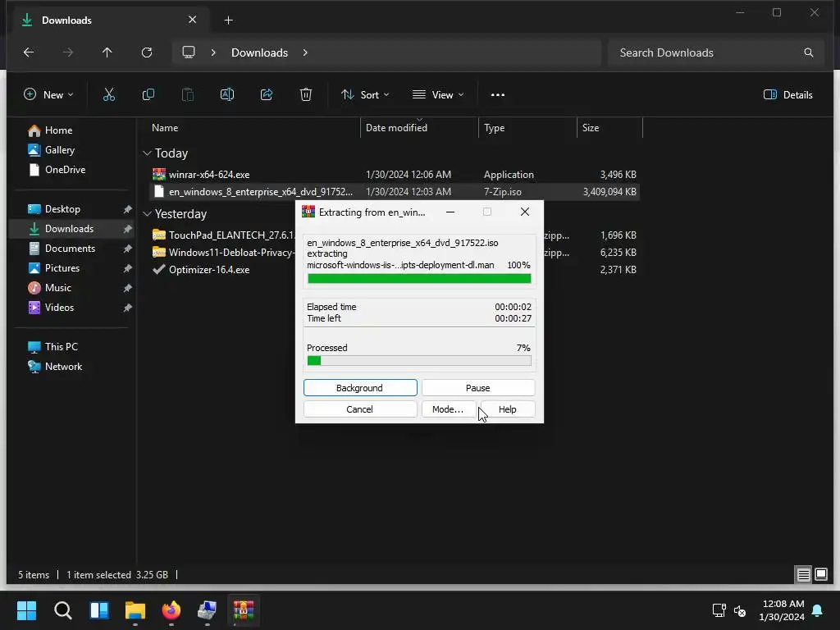
Task: Toggle the Details pane button
Action: coord(787,95)
